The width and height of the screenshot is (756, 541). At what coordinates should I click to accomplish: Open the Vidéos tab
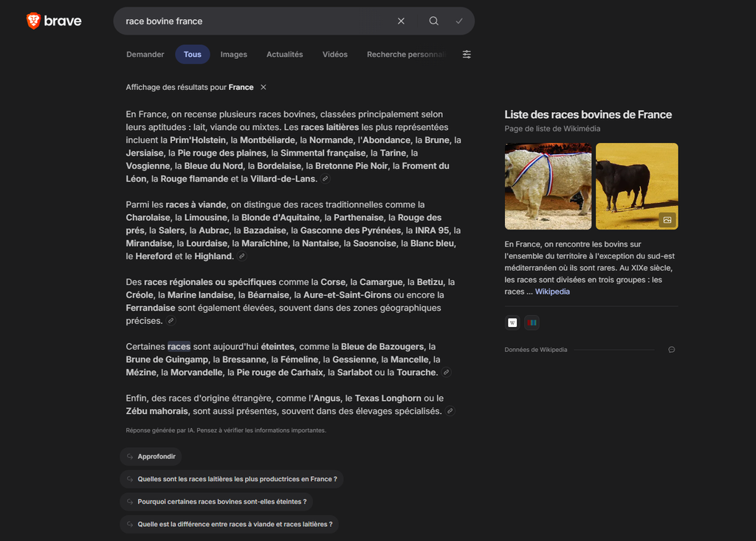pos(334,55)
